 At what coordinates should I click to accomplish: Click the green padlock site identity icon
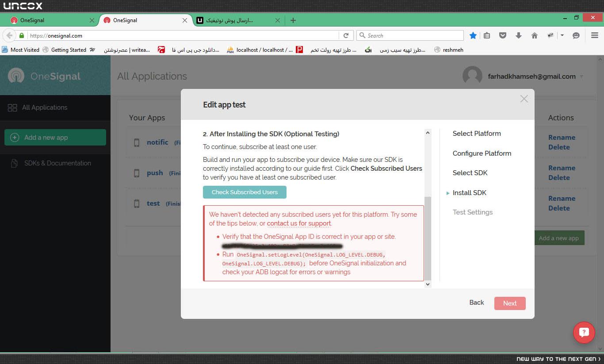coord(21,35)
